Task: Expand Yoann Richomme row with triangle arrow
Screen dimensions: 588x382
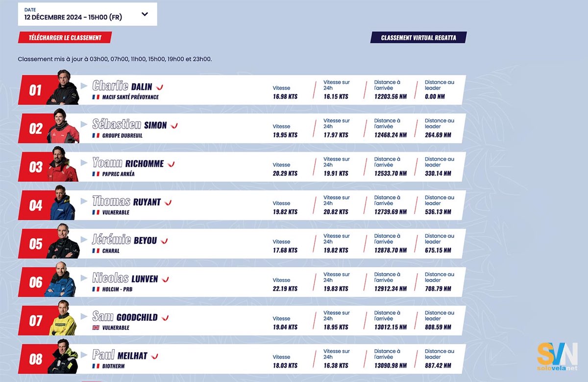Action: click(x=84, y=163)
